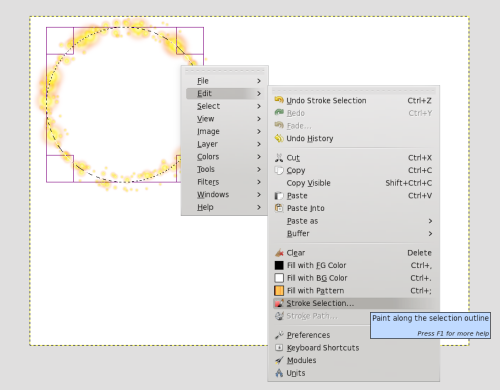Open the Layer submenu
500x390 pixels.
[224, 144]
